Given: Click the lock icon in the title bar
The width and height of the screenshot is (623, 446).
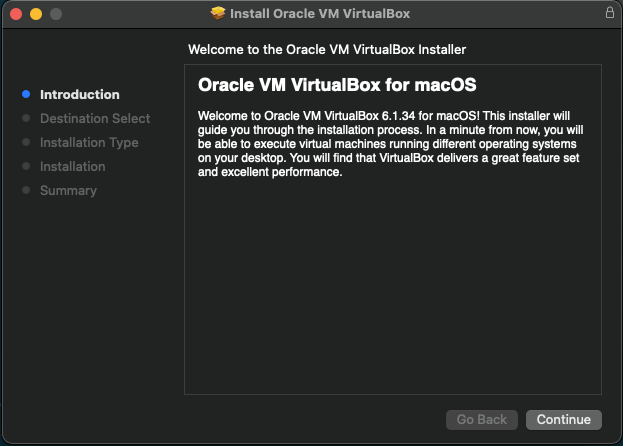Looking at the screenshot, I should [610, 14].
